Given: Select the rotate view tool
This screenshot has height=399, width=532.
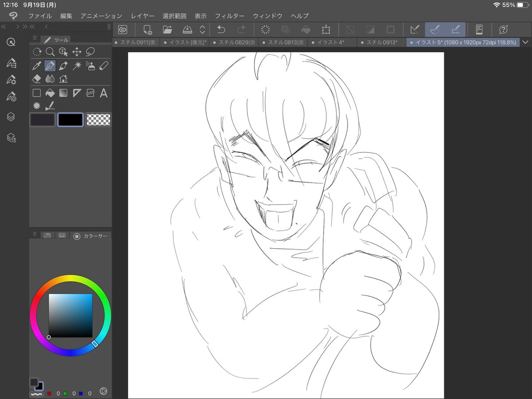Looking at the screenshot, I should 37,52.
